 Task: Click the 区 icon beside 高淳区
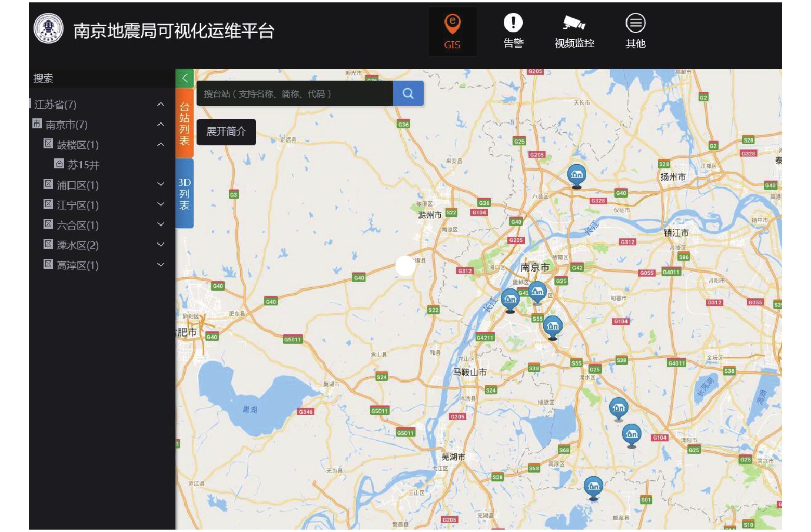tap(48, 264)
